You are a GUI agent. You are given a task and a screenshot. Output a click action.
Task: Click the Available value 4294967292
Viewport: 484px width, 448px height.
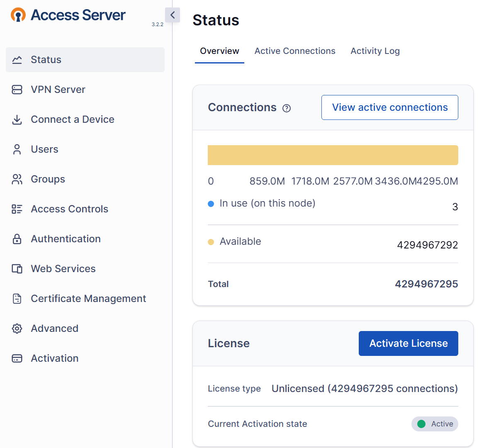click(428, 245)
